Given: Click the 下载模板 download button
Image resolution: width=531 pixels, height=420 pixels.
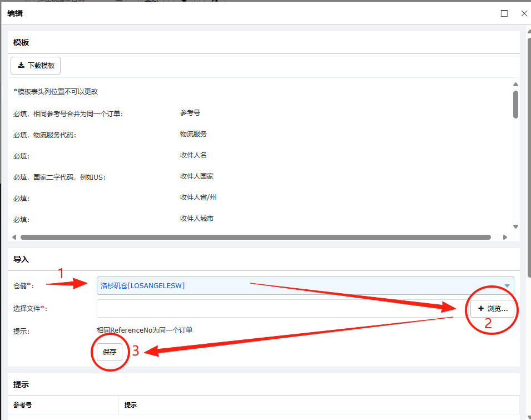Looking at the screenshot, I should coord(36,65).
